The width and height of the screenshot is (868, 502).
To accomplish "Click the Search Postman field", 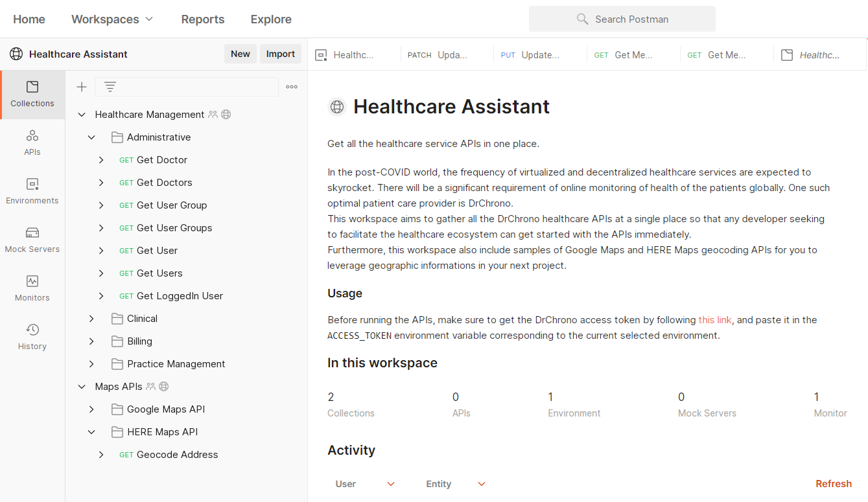I will (622, 19).
